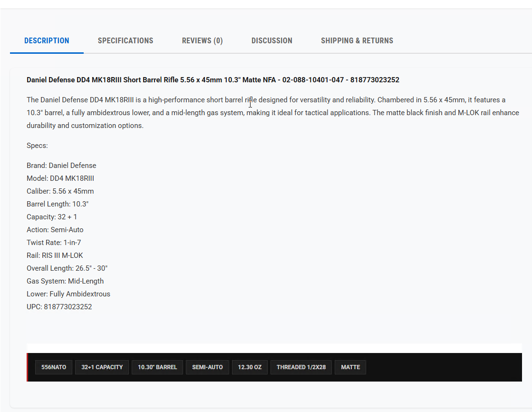The image size is (532, 412).
Task: Select the Gas System: Mid-Length text
Action: (65, 281)
